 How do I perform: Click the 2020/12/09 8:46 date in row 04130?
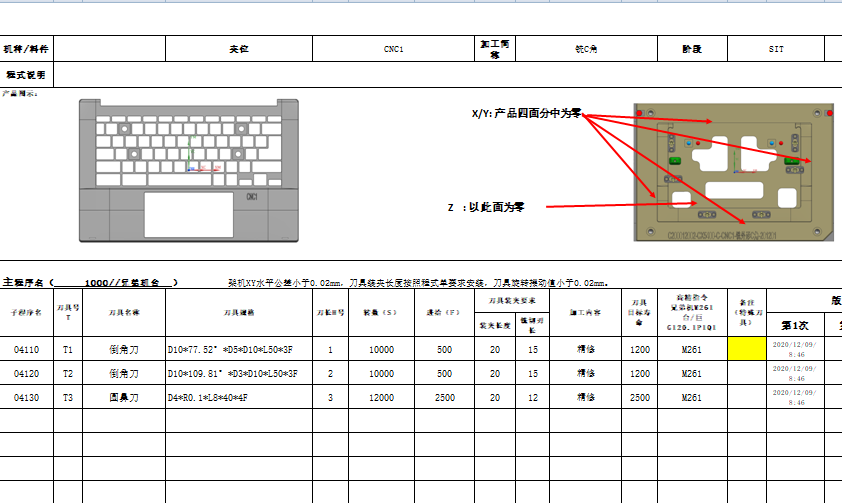[x=795, y=397]
